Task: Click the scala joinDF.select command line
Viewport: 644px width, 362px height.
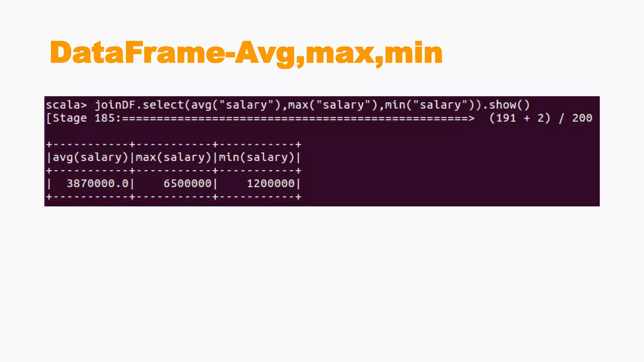Action: tap(288, 105)
